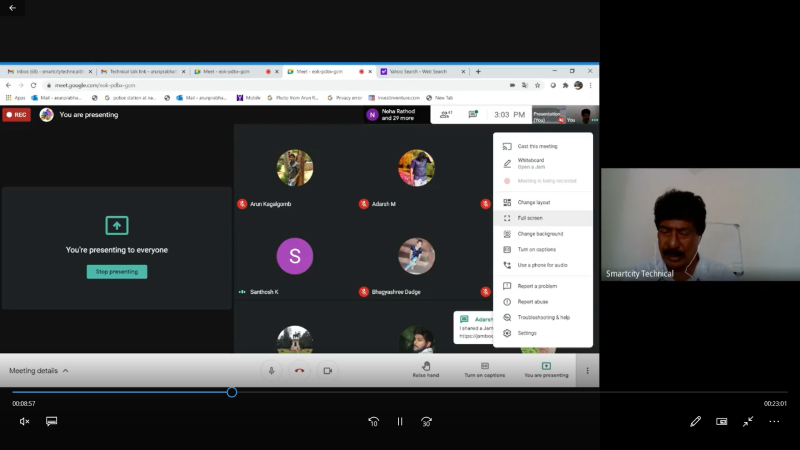Image resolution: width=800 pixels, height=450 pixels.
Task: Click Smartcity Technical video tile
Action: tap(700, 224)
